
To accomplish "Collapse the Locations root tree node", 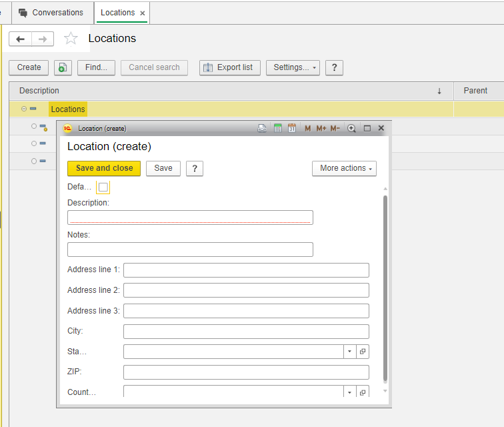I will [x=24, y=109].
